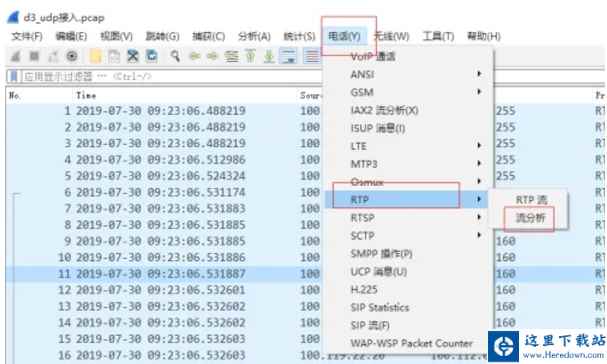Click the find packet magnifier icon
The image size is (607, 364).
coord(175,57)
